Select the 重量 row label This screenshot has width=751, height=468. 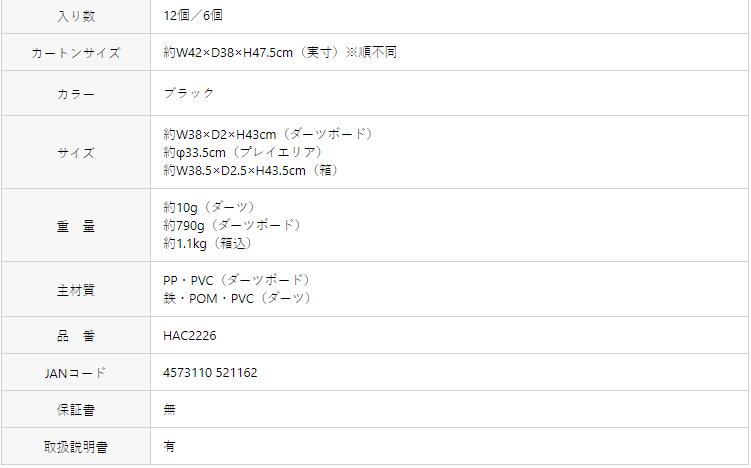(x=76, y=226)
